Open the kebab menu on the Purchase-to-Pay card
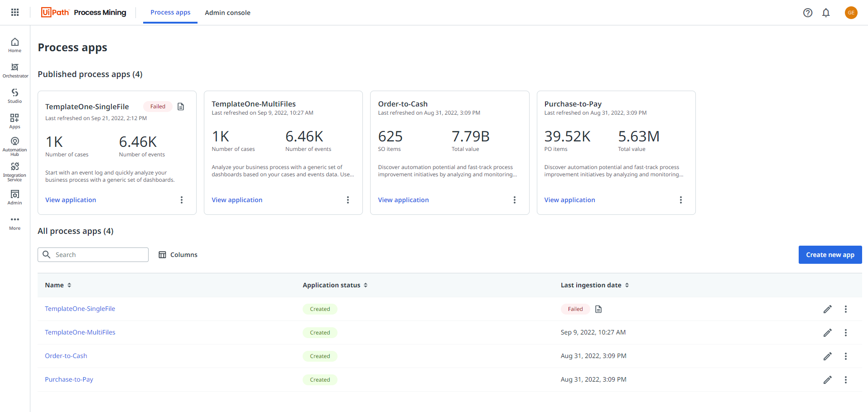 click(x=681, y=199)
